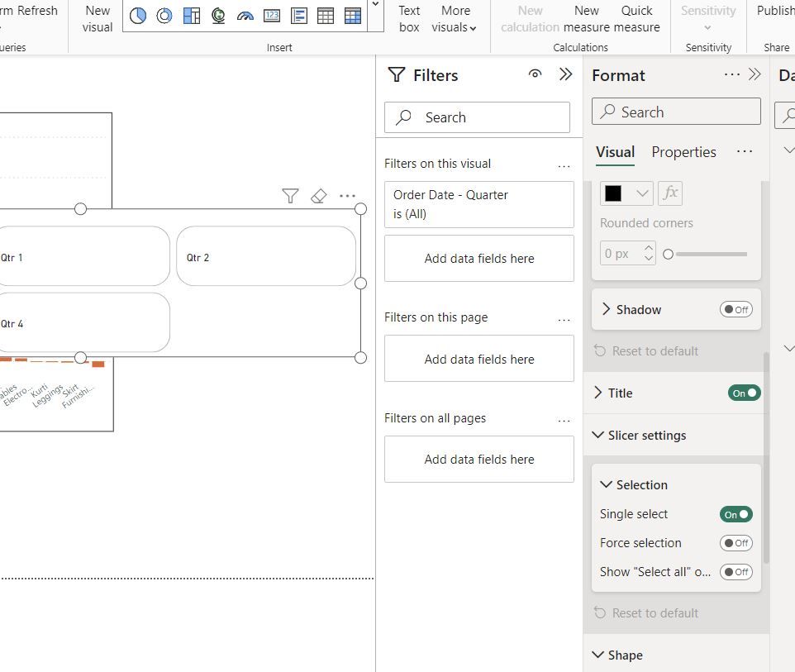The height and width of the screenshot is (672, 795).
Task: Open more options for Filters on this visual
Action: [564, 166]
